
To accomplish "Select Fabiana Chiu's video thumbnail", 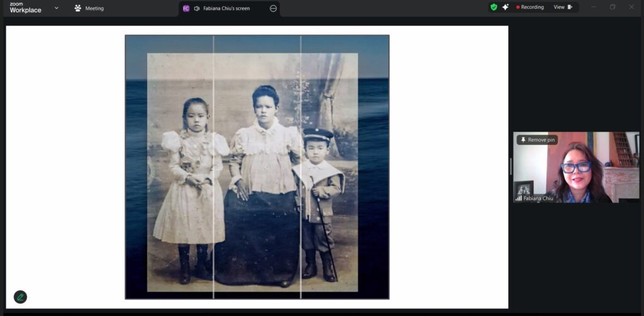I will (575, 167).
